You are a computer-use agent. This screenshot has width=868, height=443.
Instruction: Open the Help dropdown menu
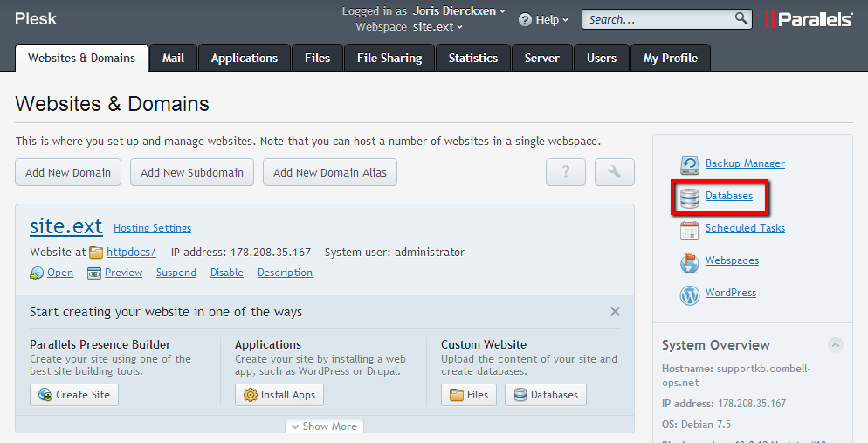543,19
